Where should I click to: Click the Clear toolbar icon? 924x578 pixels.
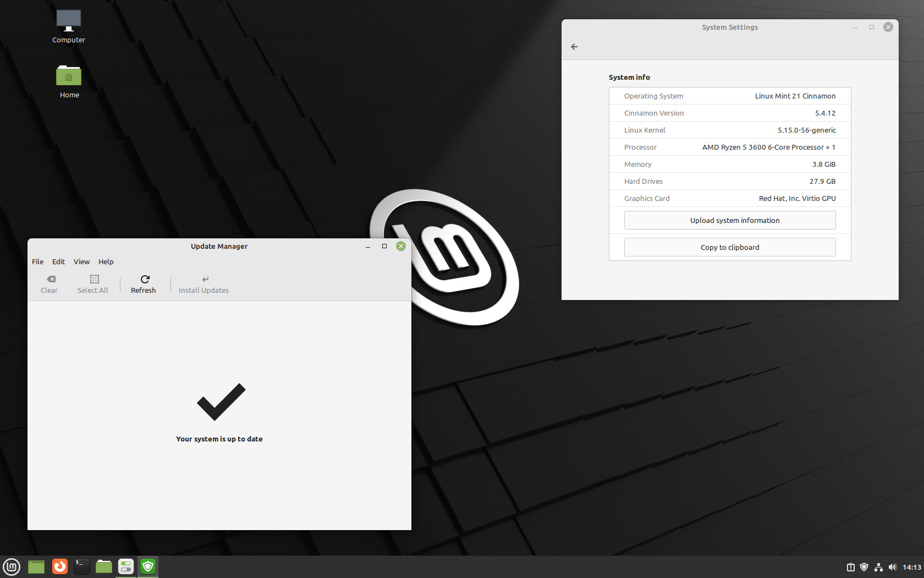pyautogui.click(x=51, y=279)
